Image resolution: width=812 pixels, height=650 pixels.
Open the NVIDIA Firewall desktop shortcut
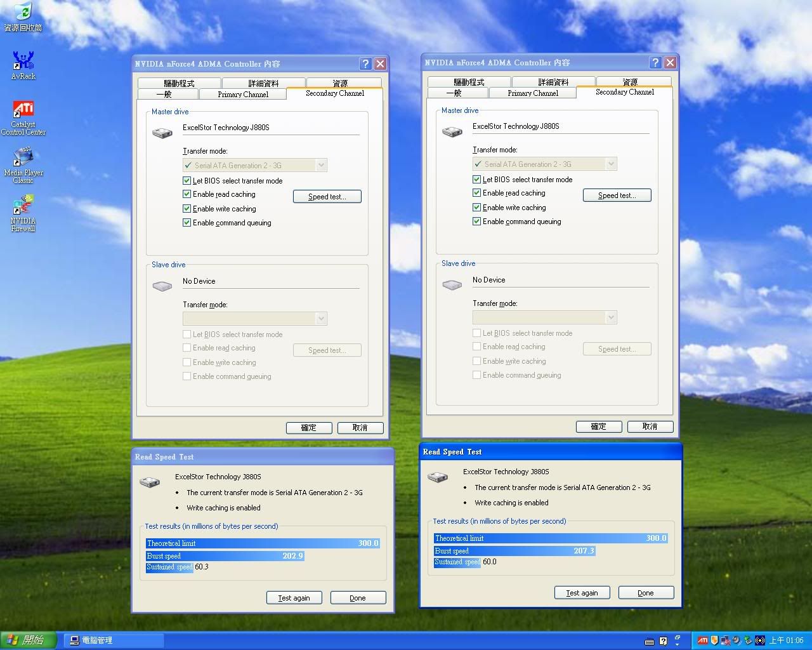click(x=23, y=214)
